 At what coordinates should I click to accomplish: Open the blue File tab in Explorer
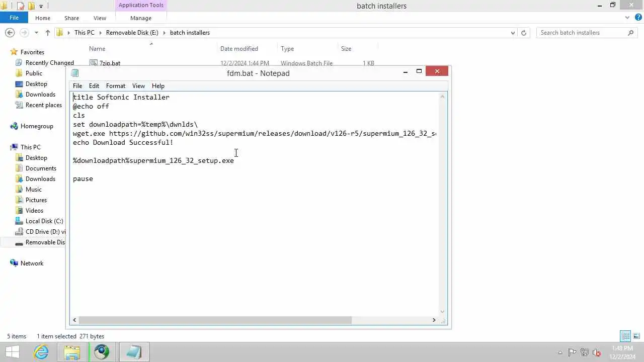[x=14, y=18]
